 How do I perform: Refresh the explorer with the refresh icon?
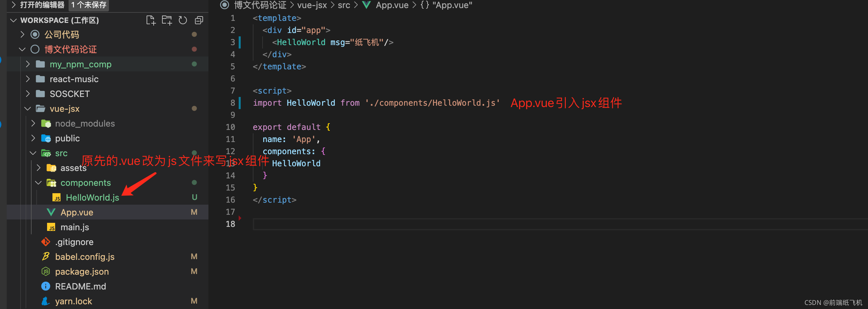[183, 20]
